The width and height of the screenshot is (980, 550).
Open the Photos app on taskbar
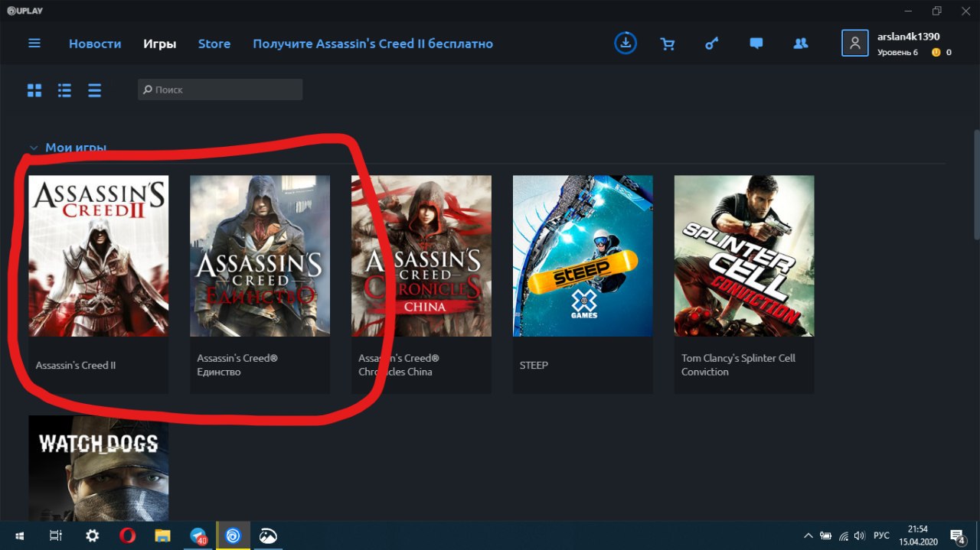[268, 535]
